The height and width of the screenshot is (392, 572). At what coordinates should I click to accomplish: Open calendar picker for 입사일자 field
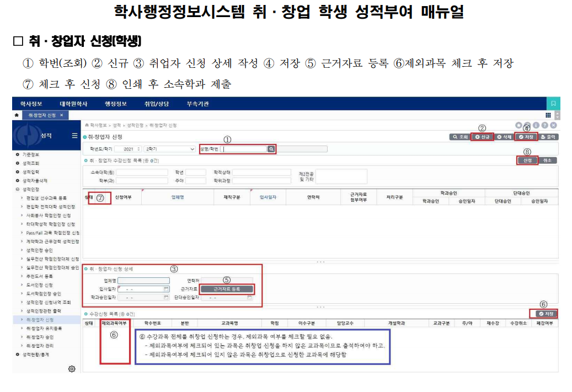[x=166, y=289]
